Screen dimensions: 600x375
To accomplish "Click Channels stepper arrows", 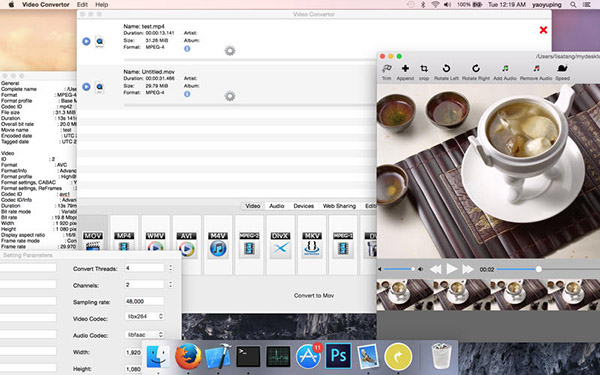I will (170, 285).
